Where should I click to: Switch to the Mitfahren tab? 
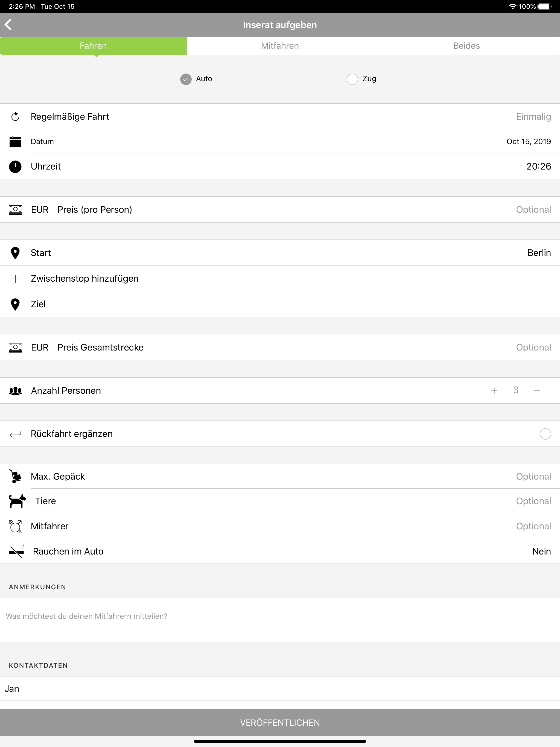coord(280,46)
